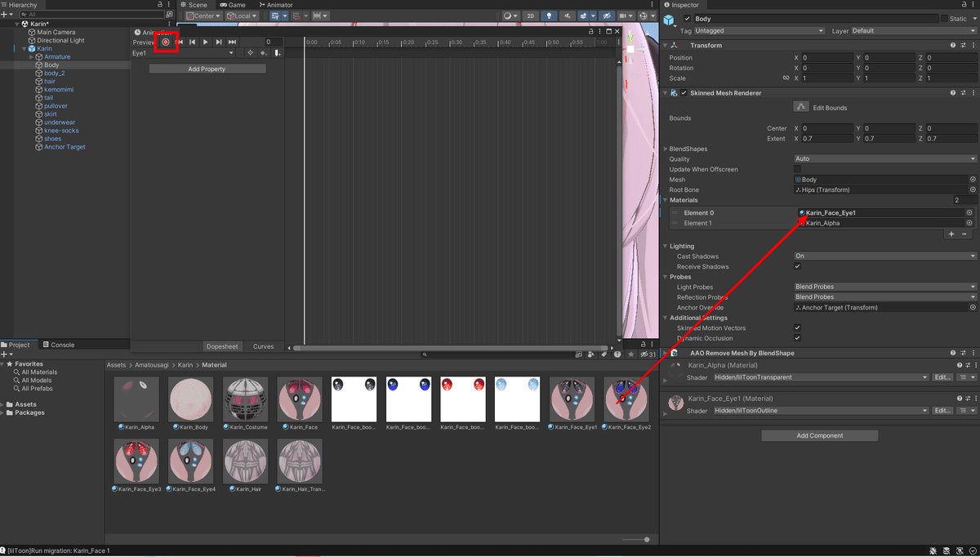Jump to the last keyframe in Animation
This screenshot has height=557, width=980.
(231, 42)
